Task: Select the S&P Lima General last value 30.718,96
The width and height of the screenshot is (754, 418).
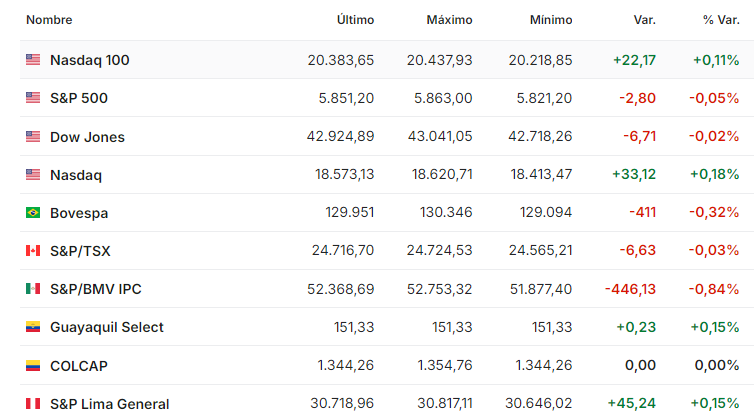Action: 342,403
